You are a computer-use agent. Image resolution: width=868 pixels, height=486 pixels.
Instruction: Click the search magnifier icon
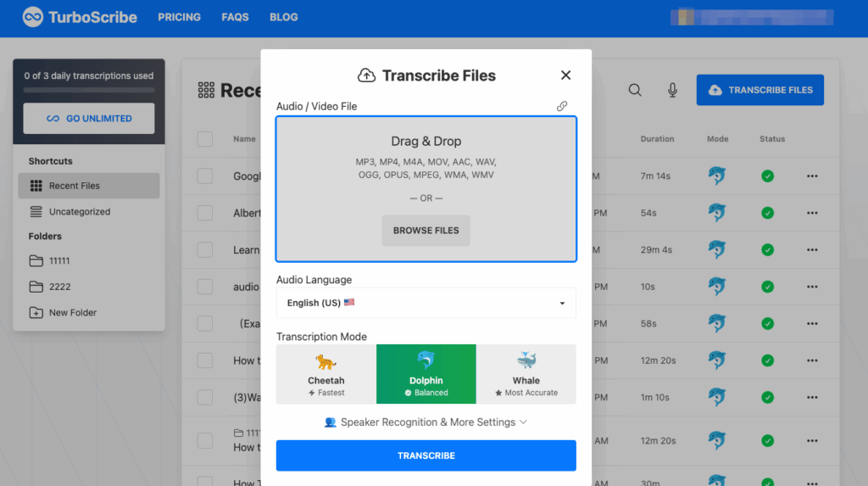(x=635, y=90)
